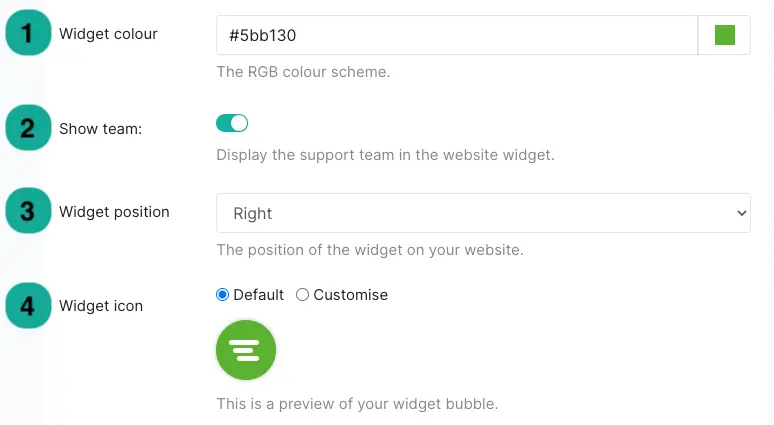The height and width of the screenshot is (425, 774).
Task: Open the green colour picker swatch
Action: (x=725, y=35)
